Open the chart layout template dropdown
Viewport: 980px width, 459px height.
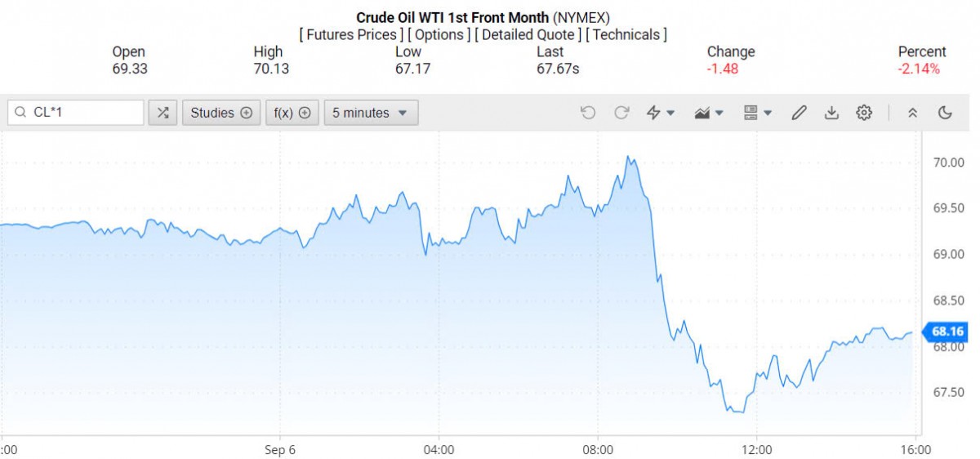click(758, 113)
